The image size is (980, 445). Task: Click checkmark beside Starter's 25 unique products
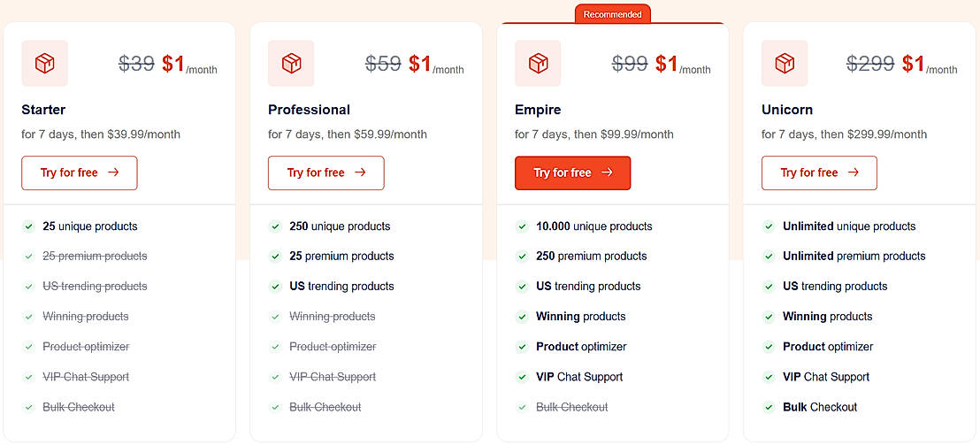click(29, 226)
